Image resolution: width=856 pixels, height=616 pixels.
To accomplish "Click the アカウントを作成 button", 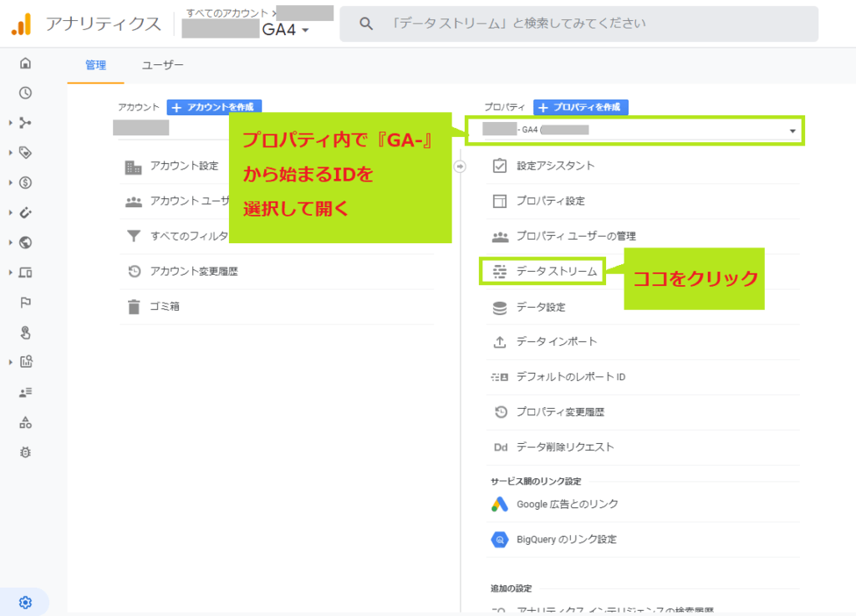I will [x=214, y=107].
